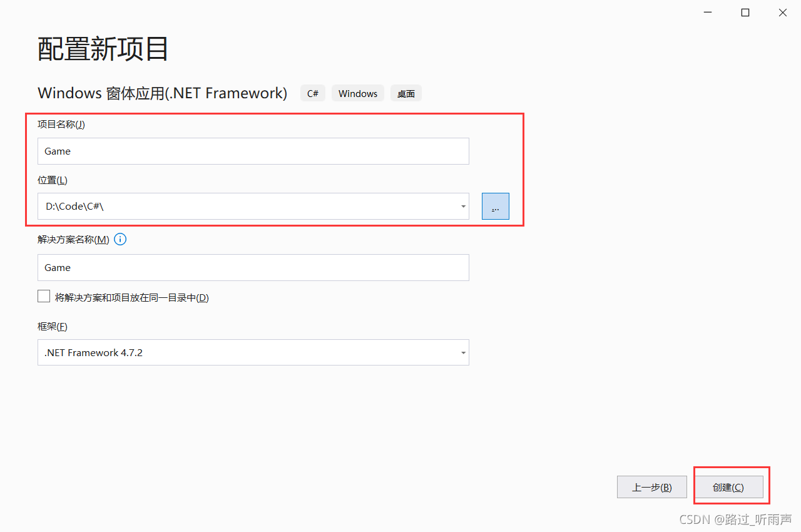Click the Windows platform tag

pyautogui.click(x=358, y=93)
